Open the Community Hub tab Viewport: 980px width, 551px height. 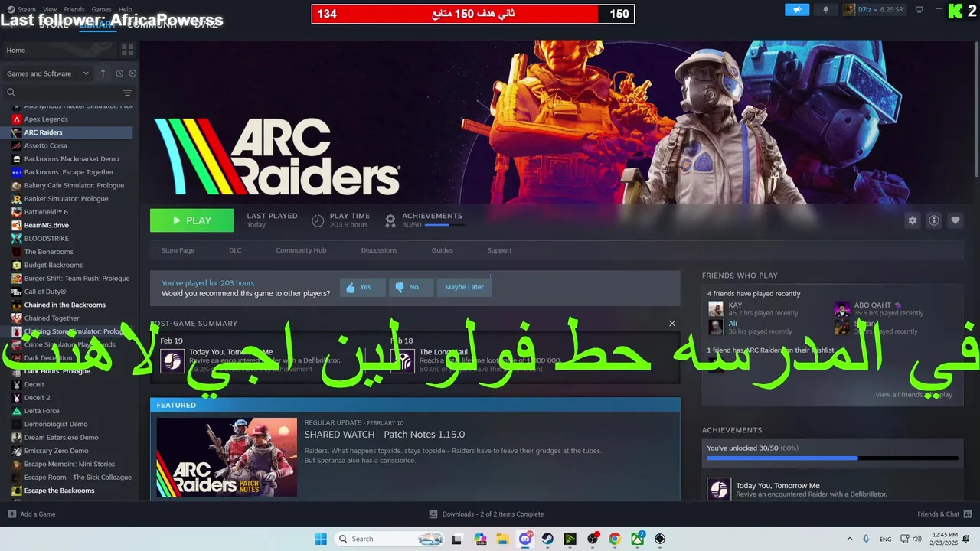pos(301,250)
